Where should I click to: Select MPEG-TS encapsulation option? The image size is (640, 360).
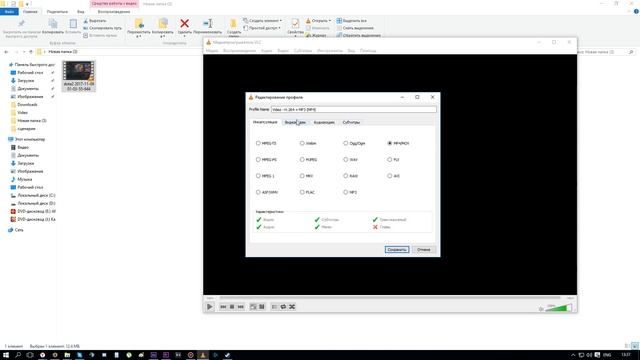[x=266, y=143]
